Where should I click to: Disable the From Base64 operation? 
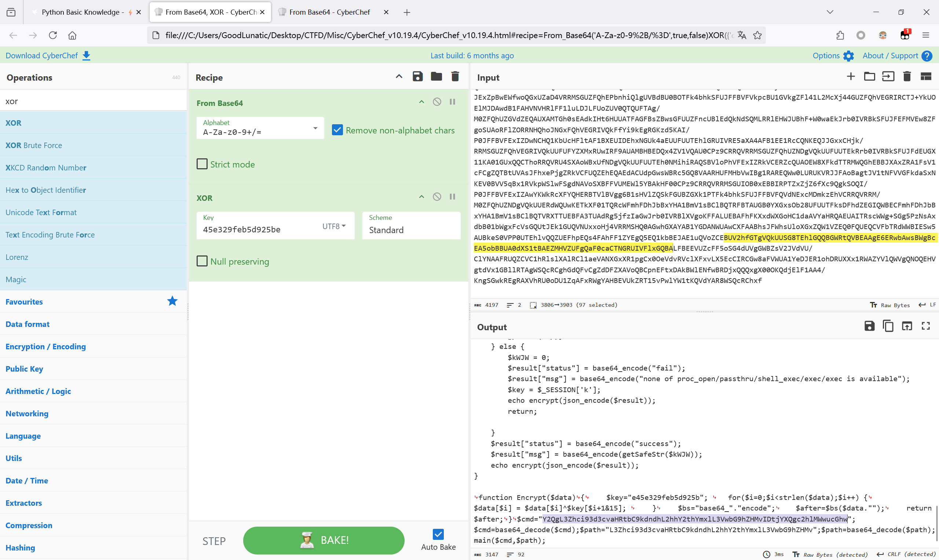pyautogui.click(x=437, y=102)
